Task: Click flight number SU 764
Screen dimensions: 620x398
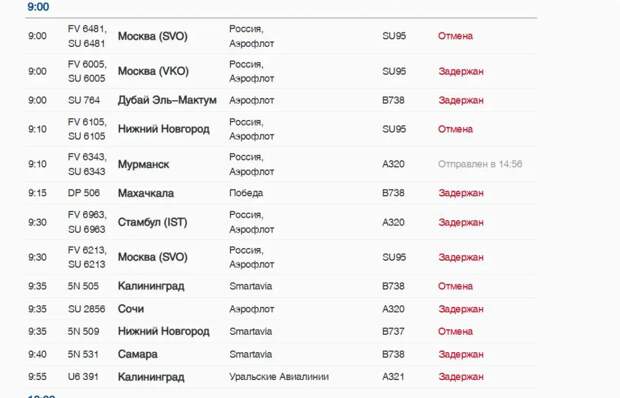Action: tap(83, 100)
